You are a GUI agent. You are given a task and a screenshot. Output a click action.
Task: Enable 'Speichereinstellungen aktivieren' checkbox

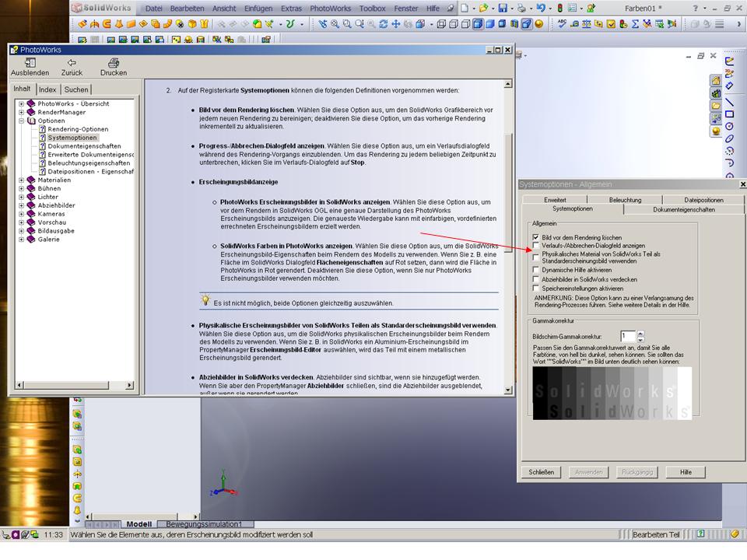click(536, 289)
